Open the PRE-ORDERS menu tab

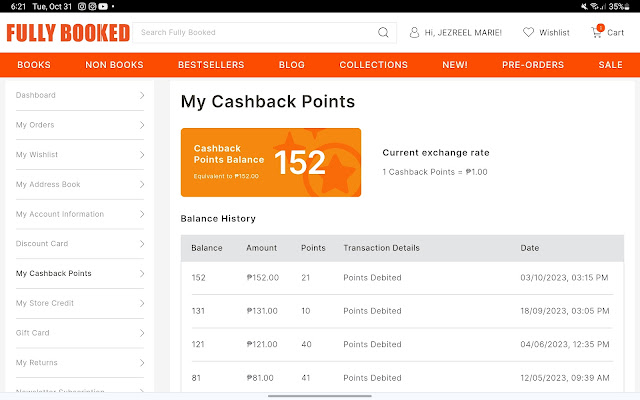[x=534, y=65]
